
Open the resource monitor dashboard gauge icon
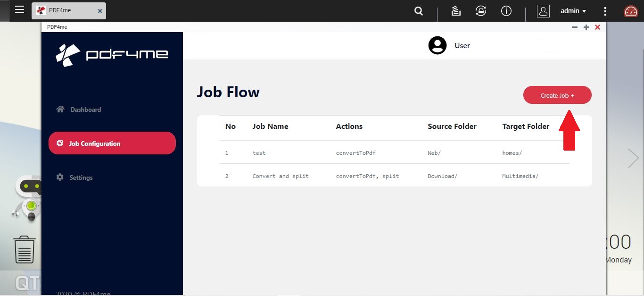(x=631, y=11)
